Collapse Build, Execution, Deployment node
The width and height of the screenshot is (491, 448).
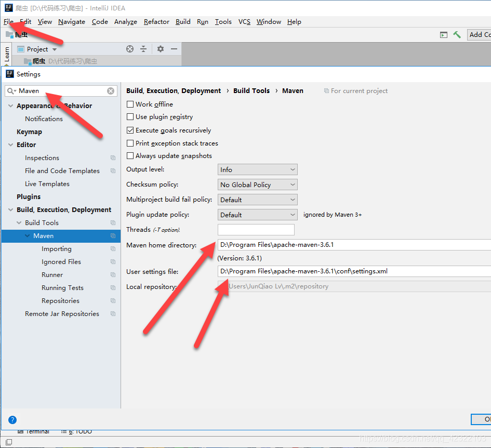10,209
